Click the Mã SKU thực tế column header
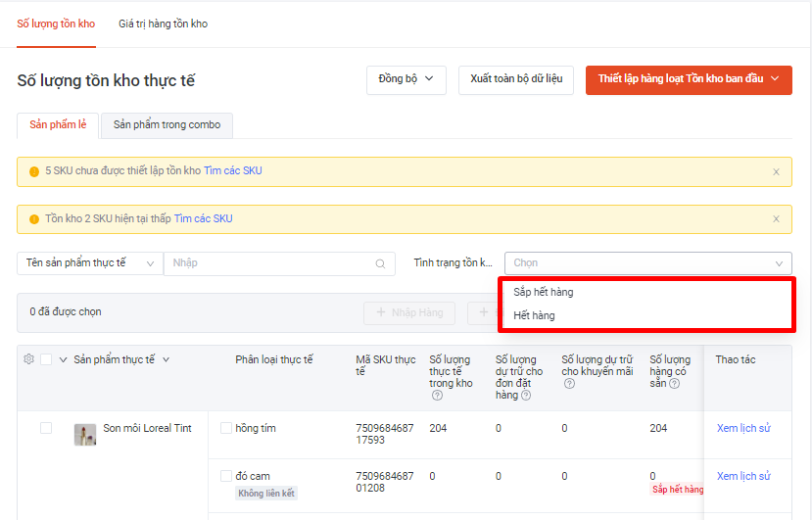 tap(386, 365)
